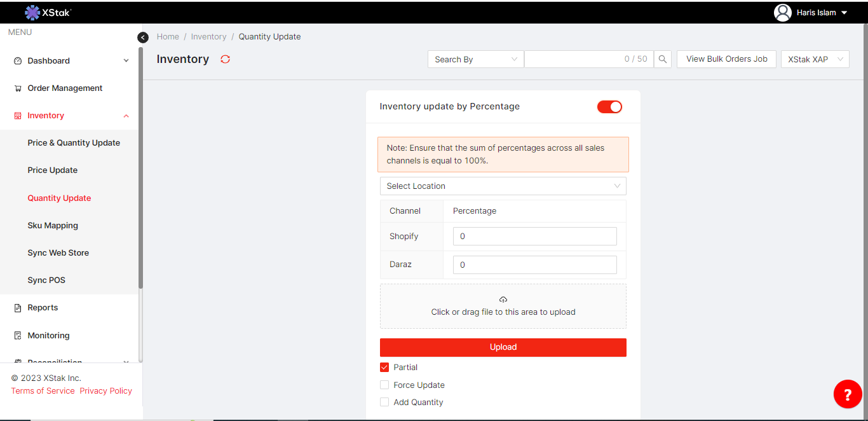Open Sku Mapping in the sidebar
This screenshot has height=421, width=868.
click(x=53, y=226)
